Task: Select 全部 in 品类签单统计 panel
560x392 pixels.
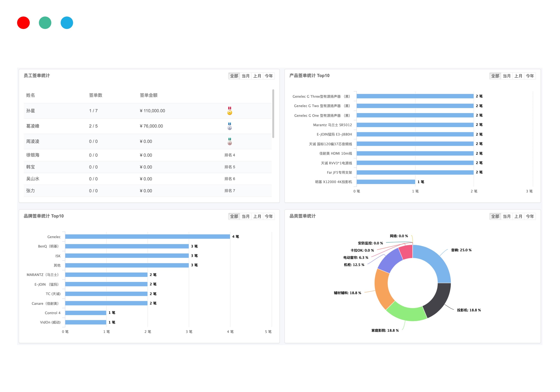Action: click(495, 216)
